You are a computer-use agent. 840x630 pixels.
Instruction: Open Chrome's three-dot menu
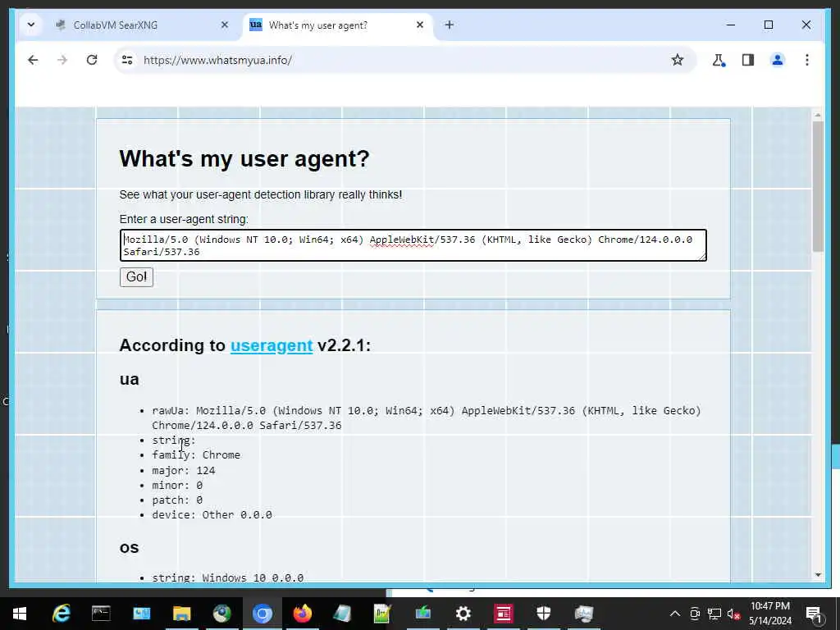pos(807,60)
